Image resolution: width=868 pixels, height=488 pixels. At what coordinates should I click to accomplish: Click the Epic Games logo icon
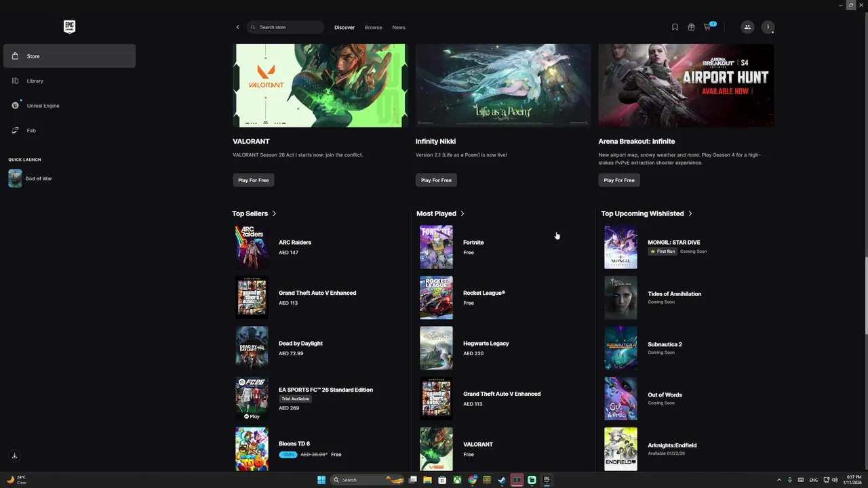coord(69,26)
